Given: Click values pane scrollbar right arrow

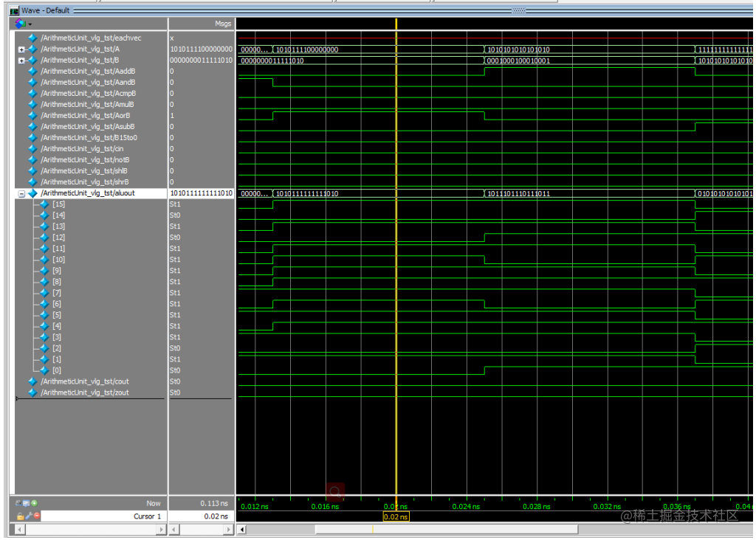Looking at the screenshot, I should click(229, 530).
